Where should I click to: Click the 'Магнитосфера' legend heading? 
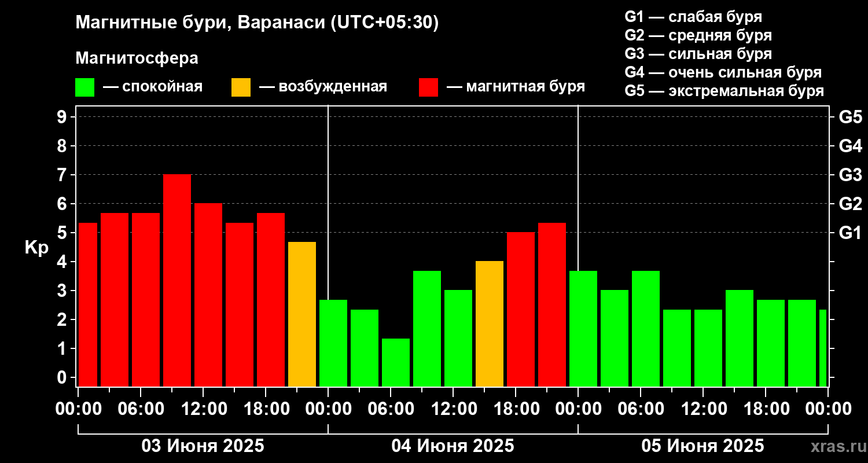(x=137, y=58)
